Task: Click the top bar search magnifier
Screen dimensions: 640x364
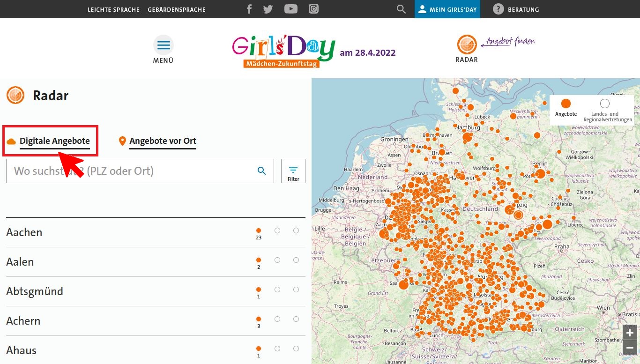Action: tap(401, 9)
